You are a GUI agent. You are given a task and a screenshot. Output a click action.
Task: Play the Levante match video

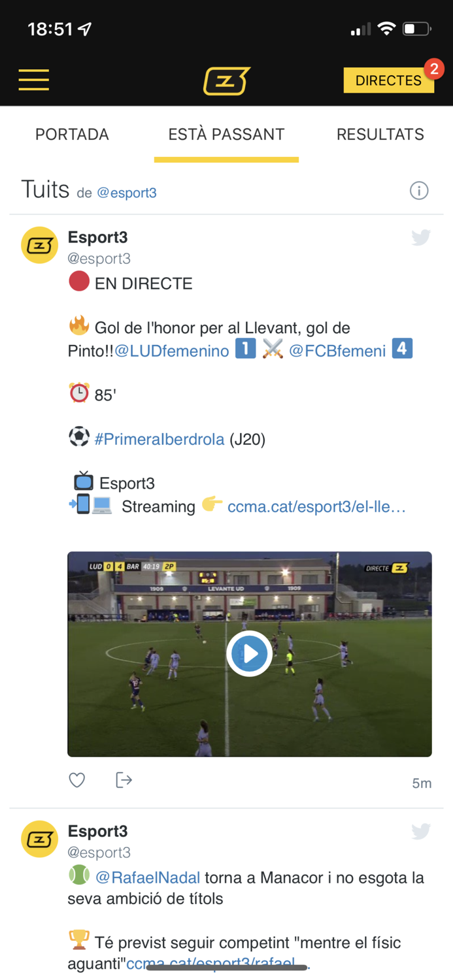click(250, 653)
